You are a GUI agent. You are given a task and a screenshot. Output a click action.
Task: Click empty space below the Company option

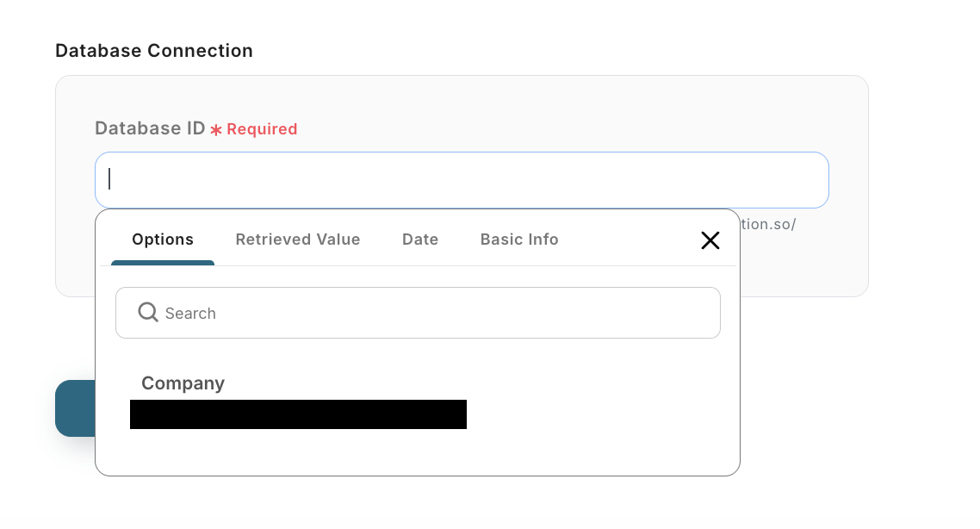[x=417, y=453]
